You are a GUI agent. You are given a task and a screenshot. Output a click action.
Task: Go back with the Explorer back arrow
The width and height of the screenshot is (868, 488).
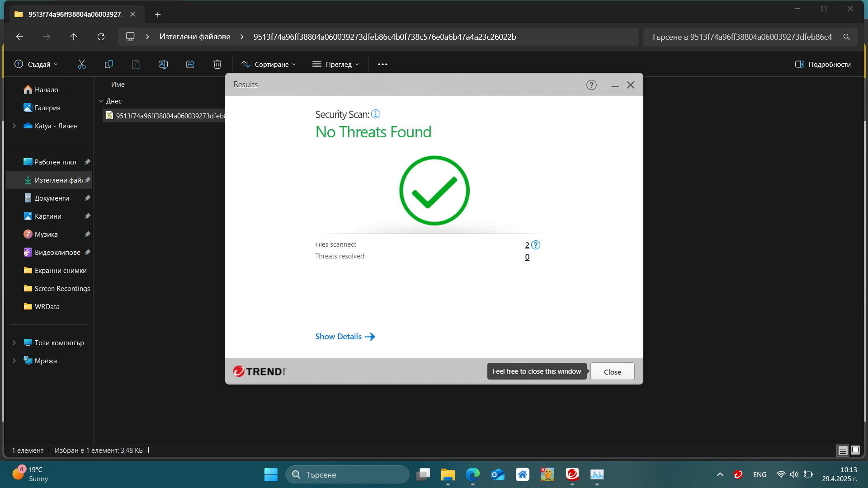tap(19, 37)
